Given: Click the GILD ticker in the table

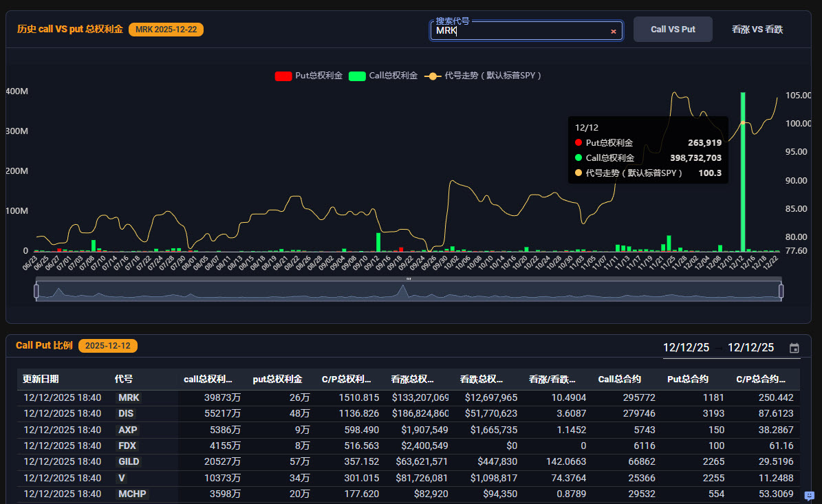Looking at the screenshot, I should [x=129, y=462].
